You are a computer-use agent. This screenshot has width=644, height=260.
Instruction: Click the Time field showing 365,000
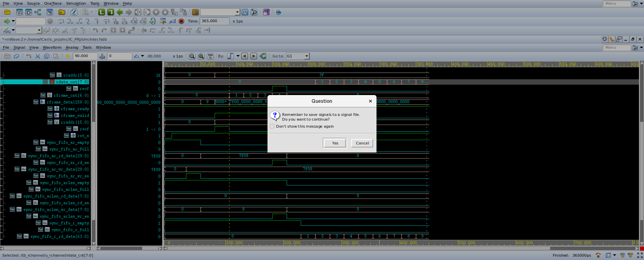(215, 21)
